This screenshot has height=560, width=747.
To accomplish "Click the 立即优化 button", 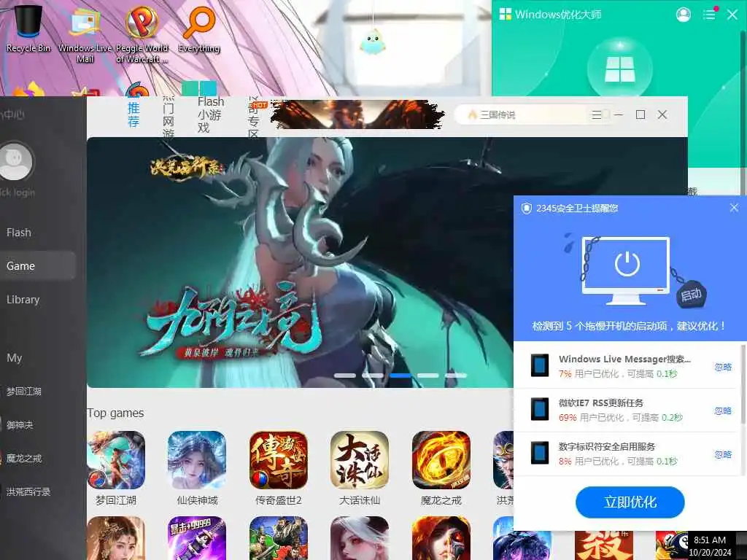I will pos(630,502).
